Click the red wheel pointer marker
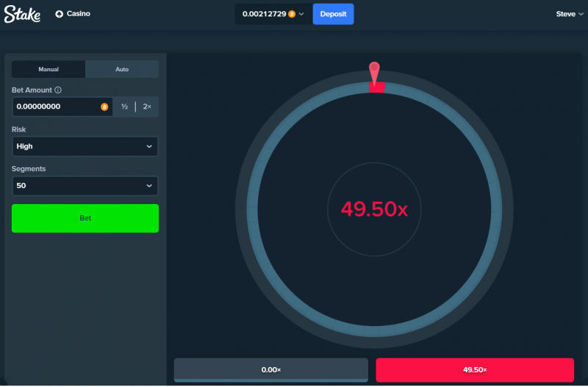 point(374,74)
